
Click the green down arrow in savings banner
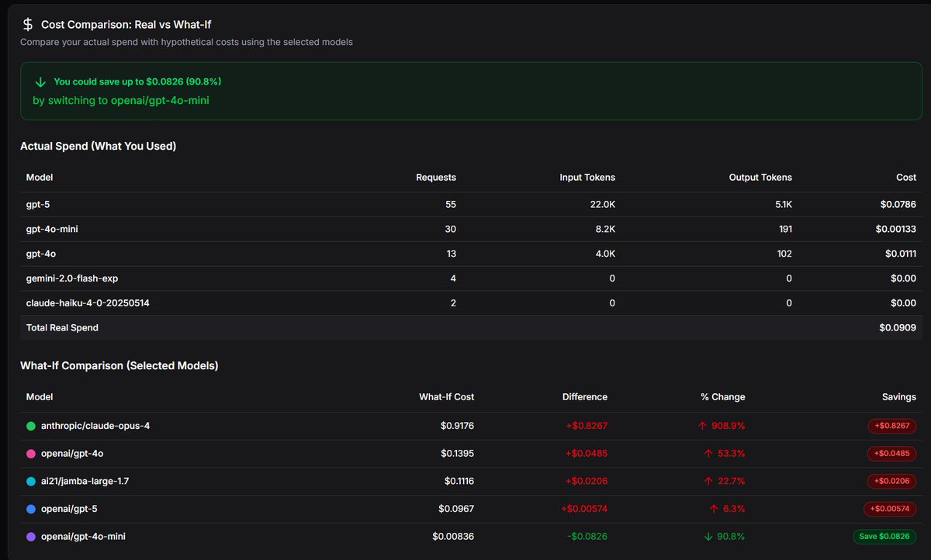40,81
